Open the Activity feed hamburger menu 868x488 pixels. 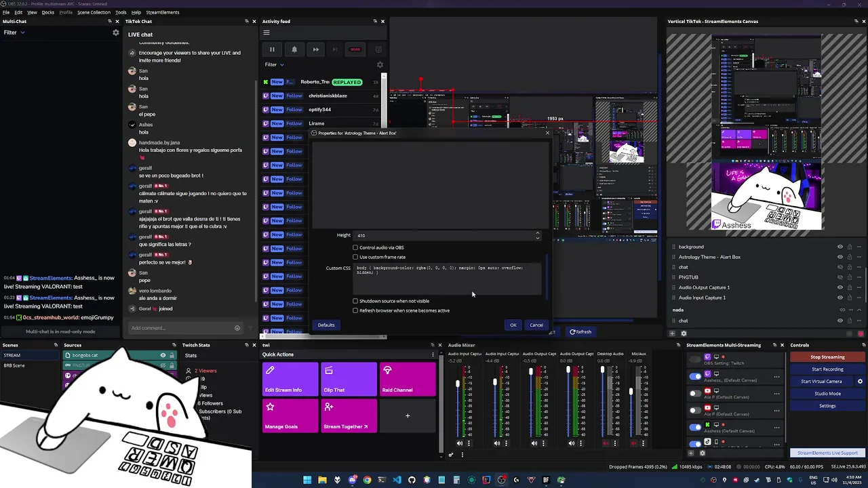[x=267, y=33]
